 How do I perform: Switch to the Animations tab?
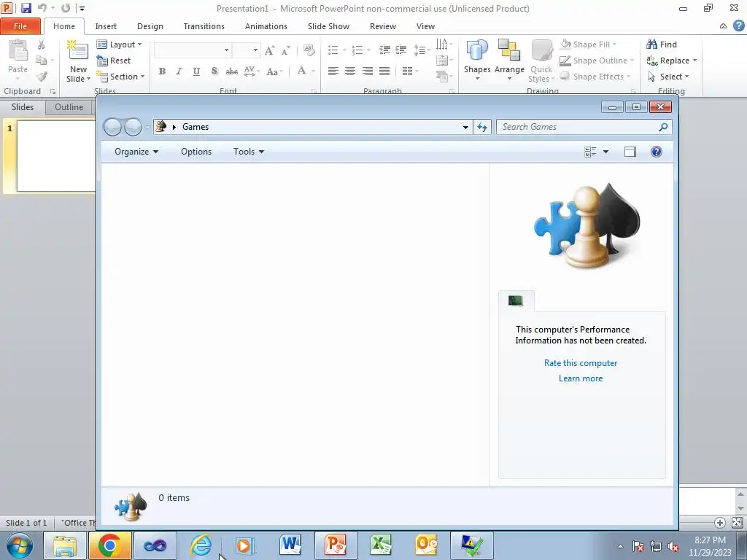pos(266,26)
